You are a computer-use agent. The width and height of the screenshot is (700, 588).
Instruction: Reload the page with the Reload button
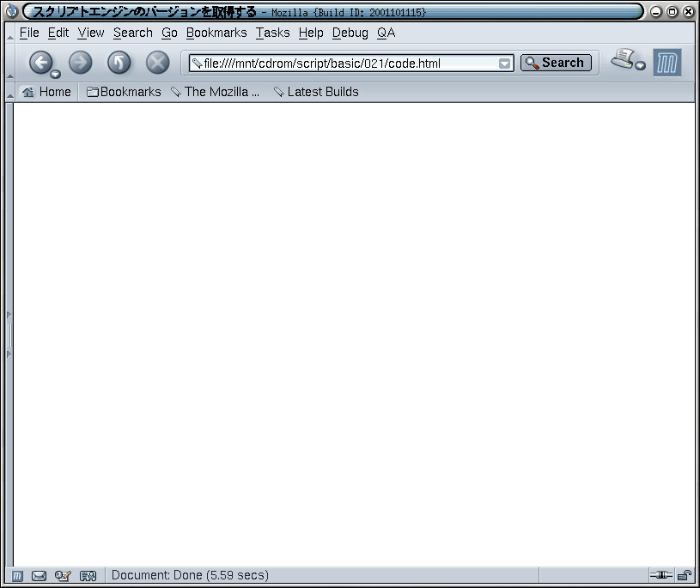click(119, 62)
